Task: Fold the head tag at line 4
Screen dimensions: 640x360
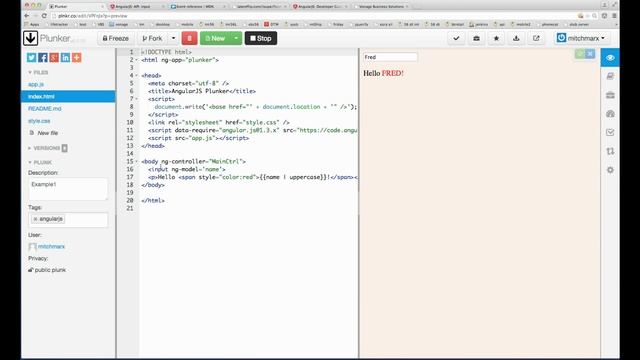Action: tap(137, 76)
